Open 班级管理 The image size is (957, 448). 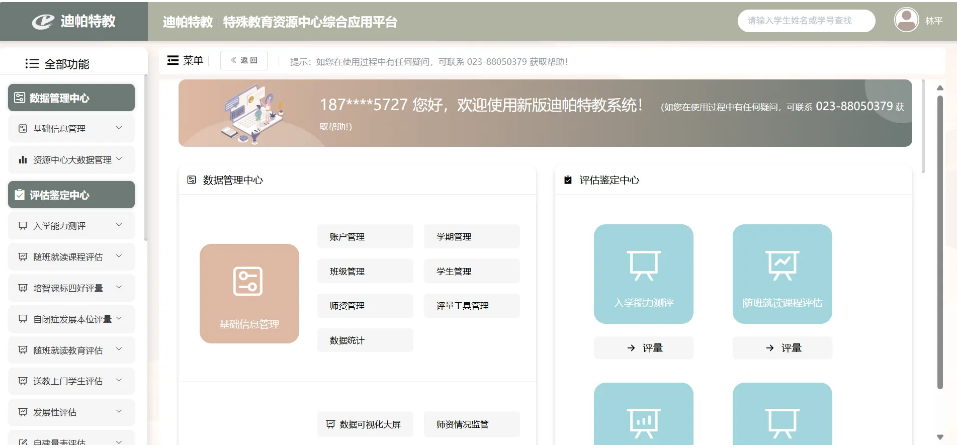tap(365, 271)
